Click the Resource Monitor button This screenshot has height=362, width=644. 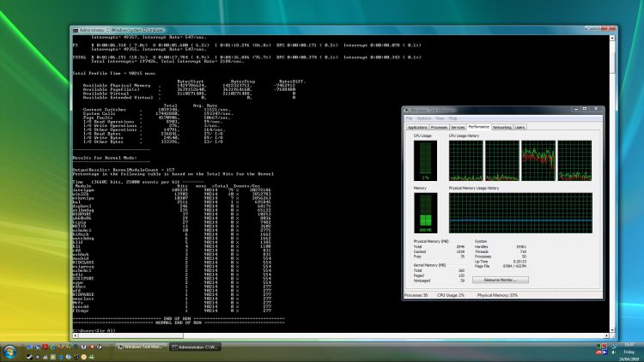pyautogui.click(x=501, y=280)
